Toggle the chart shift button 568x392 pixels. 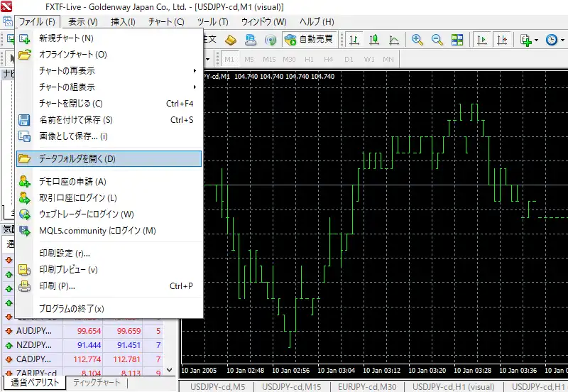502,40
